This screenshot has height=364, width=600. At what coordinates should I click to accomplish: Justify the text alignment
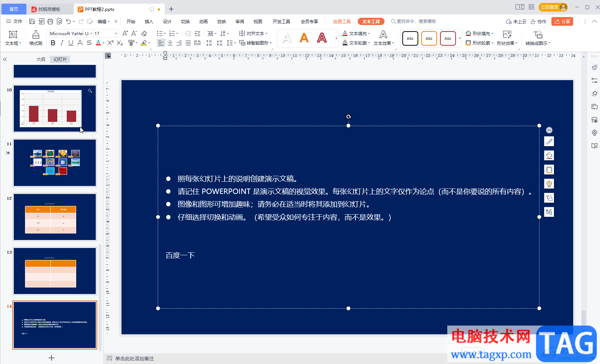188,43
